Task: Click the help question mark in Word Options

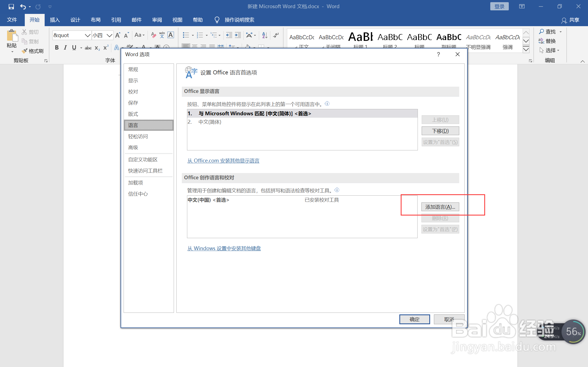Action: coord(438,54)
